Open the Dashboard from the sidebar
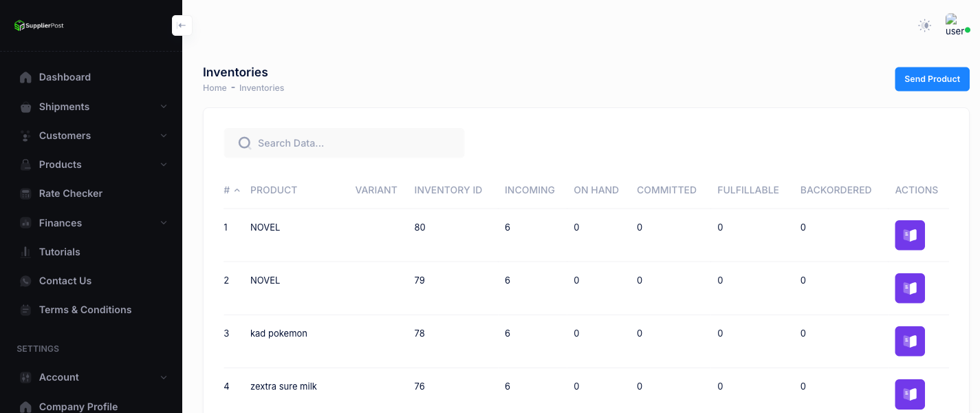Screen dimensions: 980x413 (65, 77)
